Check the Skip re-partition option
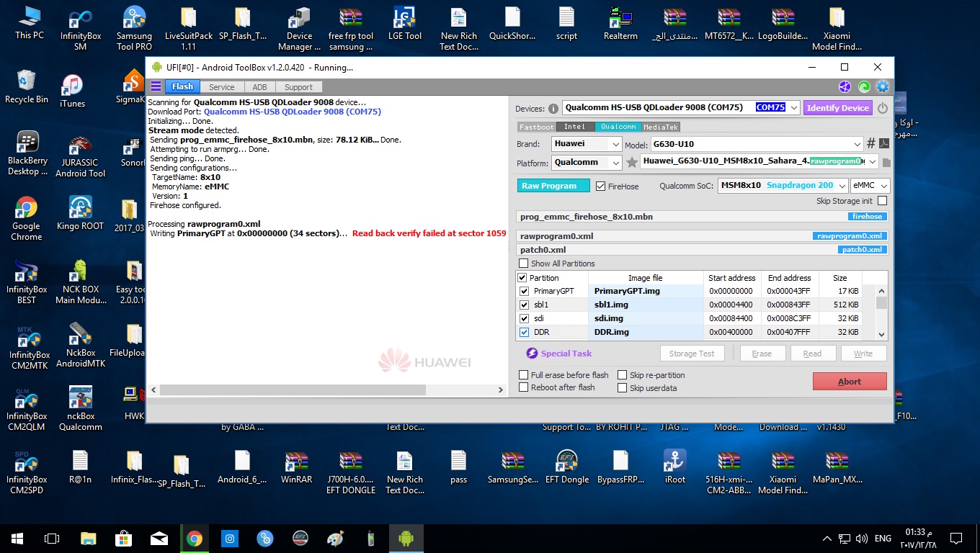 coord(623,375)
